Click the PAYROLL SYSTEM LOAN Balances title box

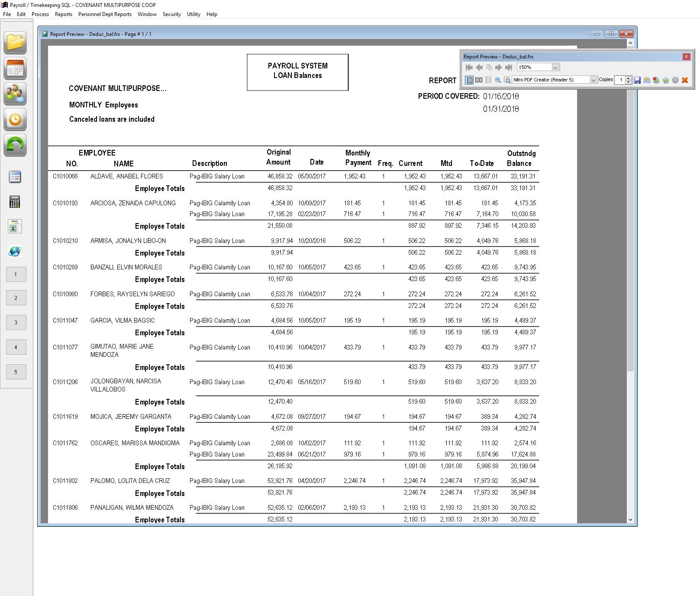[298, 72]
